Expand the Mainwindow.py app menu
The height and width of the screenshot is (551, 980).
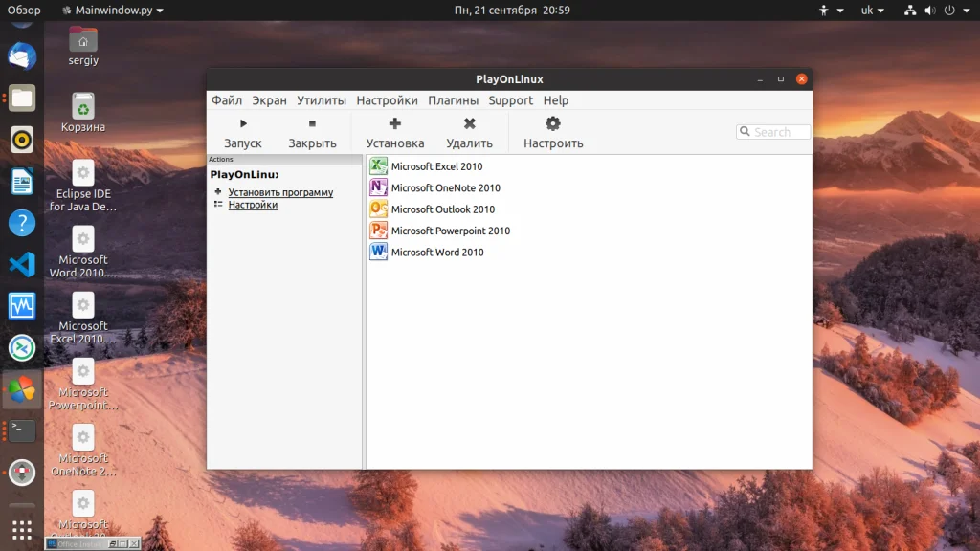coord(113,10)
